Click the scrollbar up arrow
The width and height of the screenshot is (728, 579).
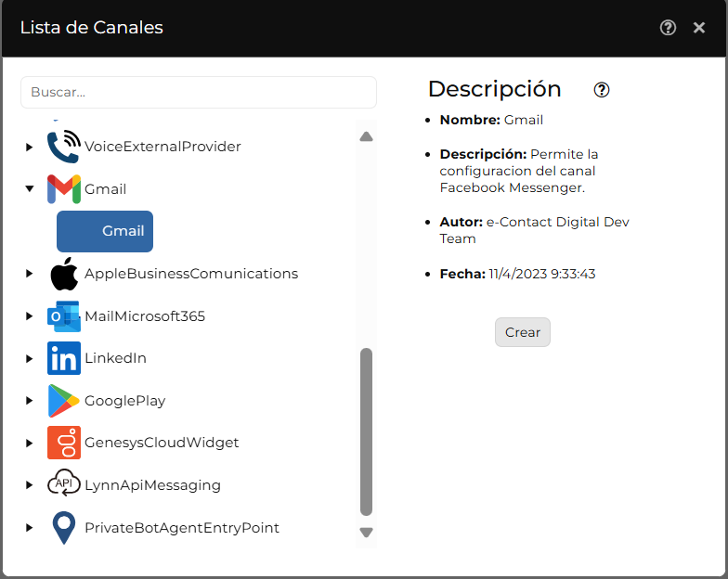click(366, 136)
